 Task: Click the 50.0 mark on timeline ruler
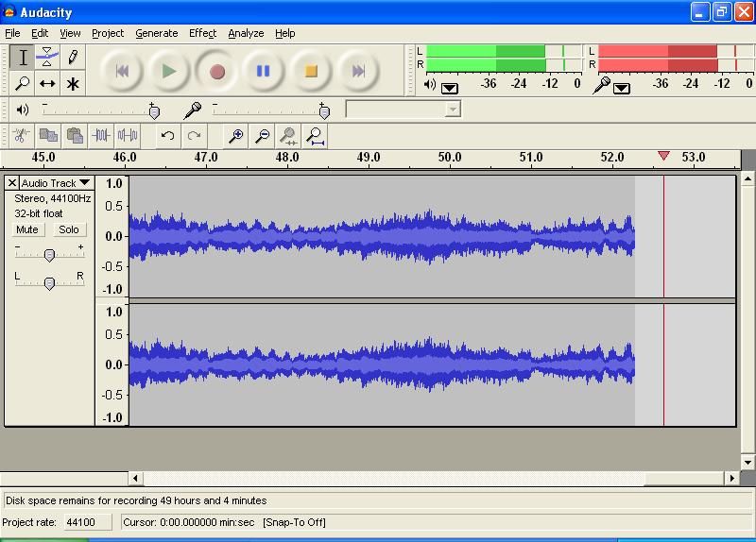tap(450, 157)
